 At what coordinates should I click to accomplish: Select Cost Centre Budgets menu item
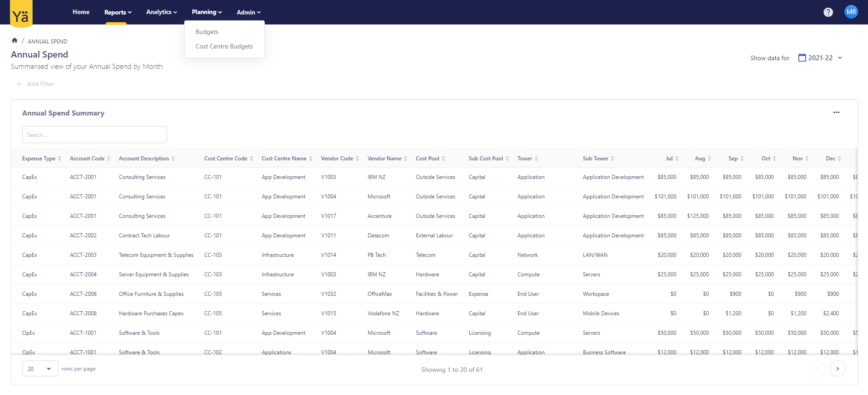(224, 47)
